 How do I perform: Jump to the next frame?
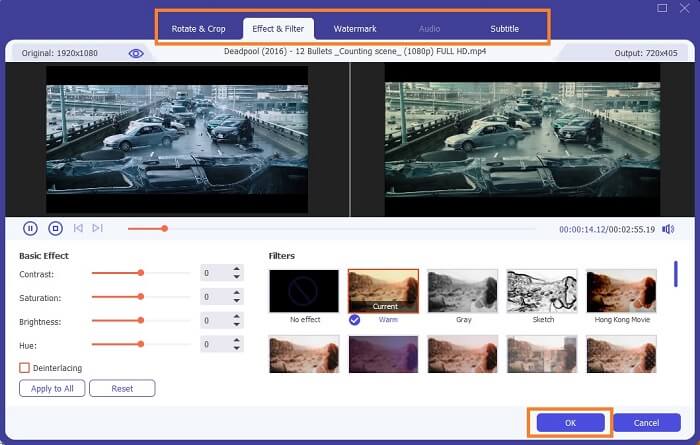click(97, 228)
